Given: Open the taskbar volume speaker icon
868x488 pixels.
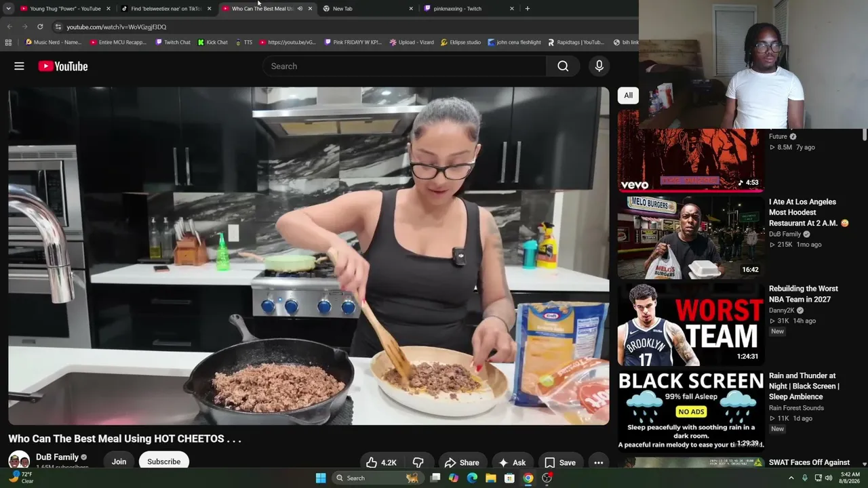Looking at the screenshot, I should coord(829,478).
